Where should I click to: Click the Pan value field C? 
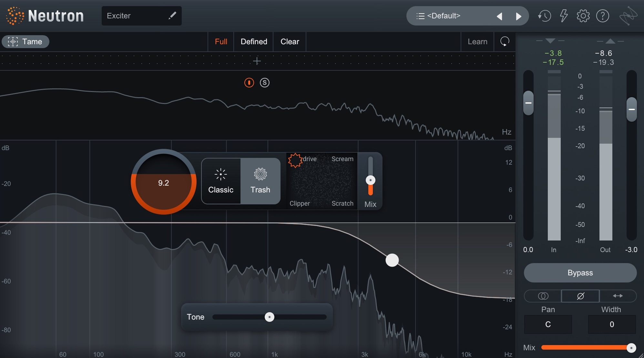(x=548, y=324)
